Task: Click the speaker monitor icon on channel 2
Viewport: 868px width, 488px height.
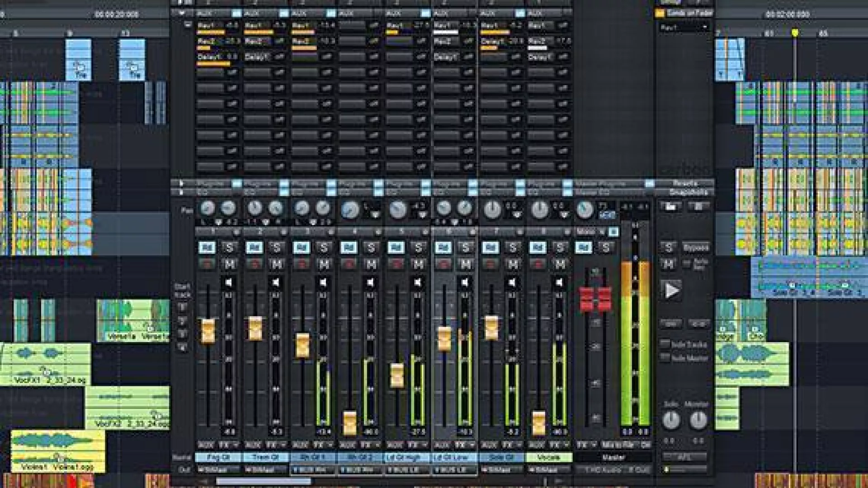Action: (x=276, y=282)
